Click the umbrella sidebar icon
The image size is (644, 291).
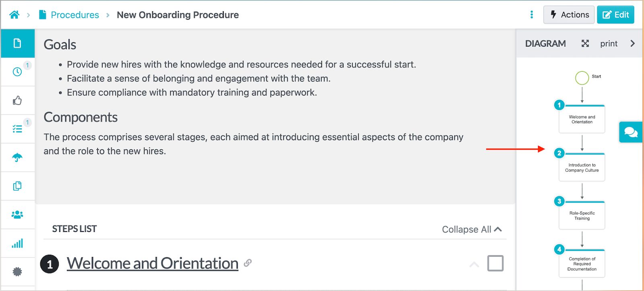tap(17, 157)
